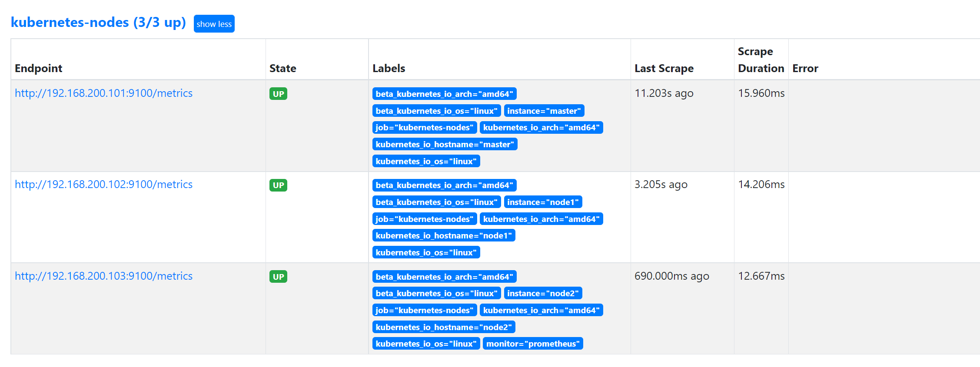Screen dimensions: 980x367
Task: Click the 3.205s ago last scrape value
Action: [x=661, y=184]
